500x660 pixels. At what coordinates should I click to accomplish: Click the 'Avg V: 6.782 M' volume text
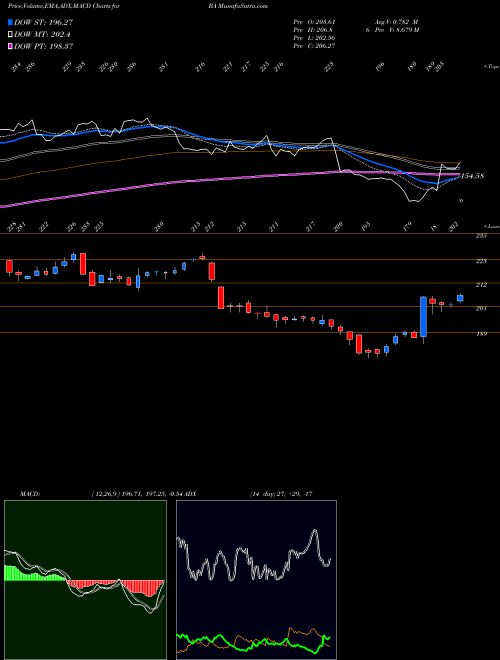[397, 22]
